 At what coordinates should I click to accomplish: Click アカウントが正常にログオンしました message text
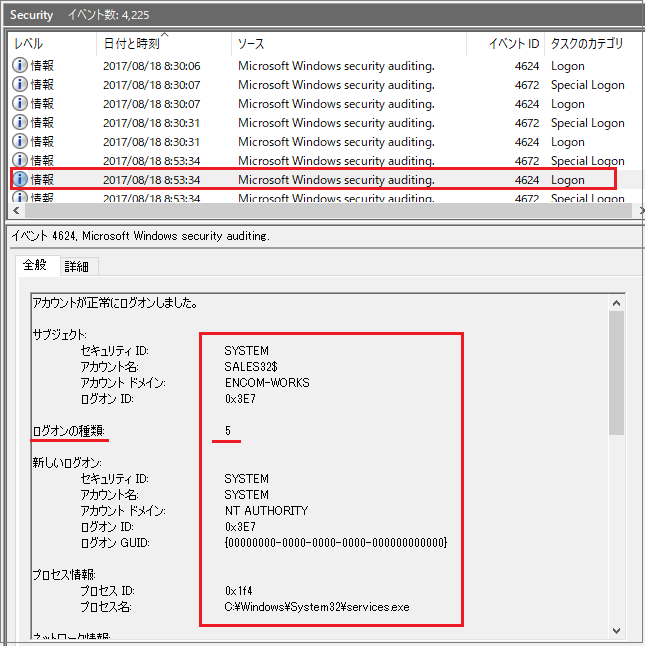(x=115, y=303)
